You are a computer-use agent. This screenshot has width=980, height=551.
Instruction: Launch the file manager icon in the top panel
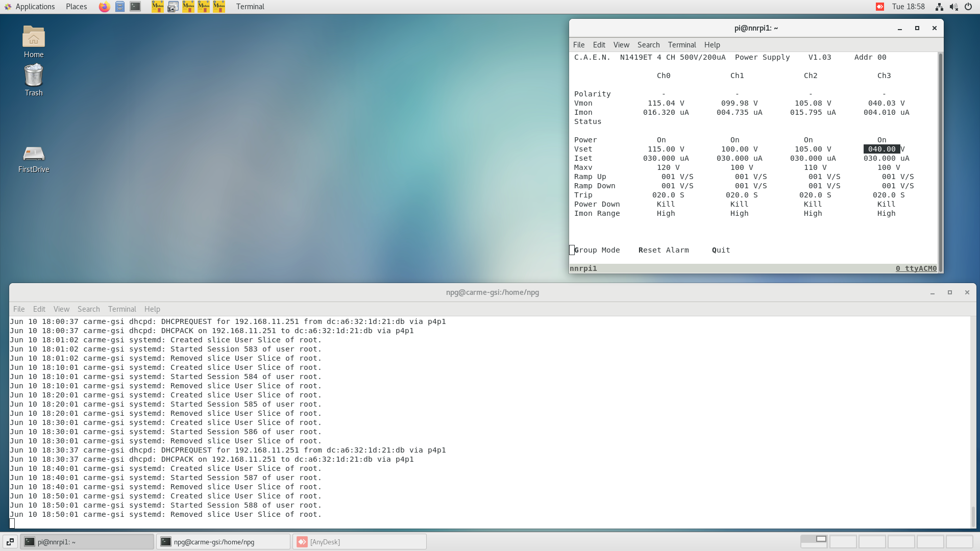pos(120,7)
